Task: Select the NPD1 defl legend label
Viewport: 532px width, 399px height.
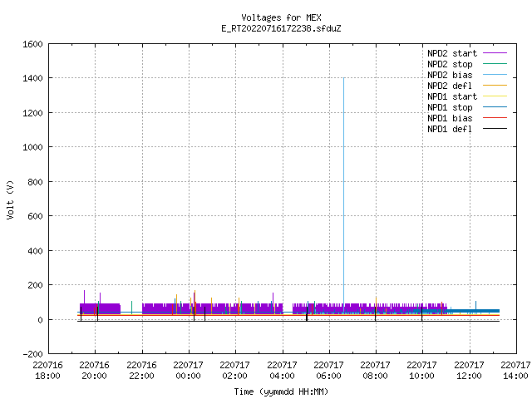Action: [x=450, y=130]
